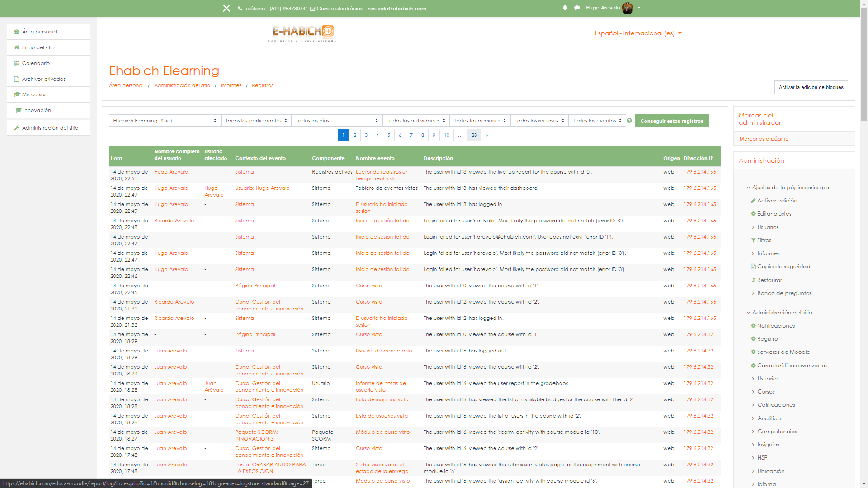Open Todos los días dropdown
The height and width of the screenshot is (488, 868).
tap(337, 121)
